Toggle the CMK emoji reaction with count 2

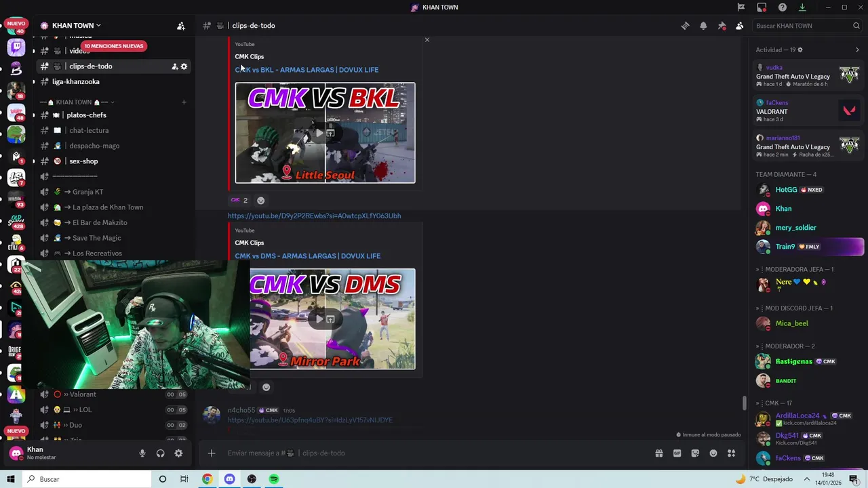pos(239,201)
